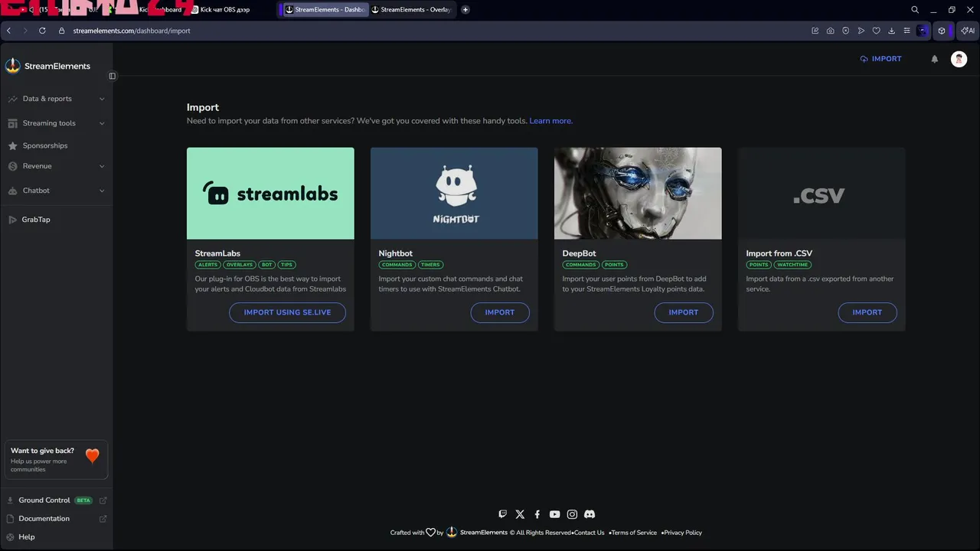The width and height of the screenshot is (980, 551).
Task: Open the Learn more link
Action: pos(550,121)
